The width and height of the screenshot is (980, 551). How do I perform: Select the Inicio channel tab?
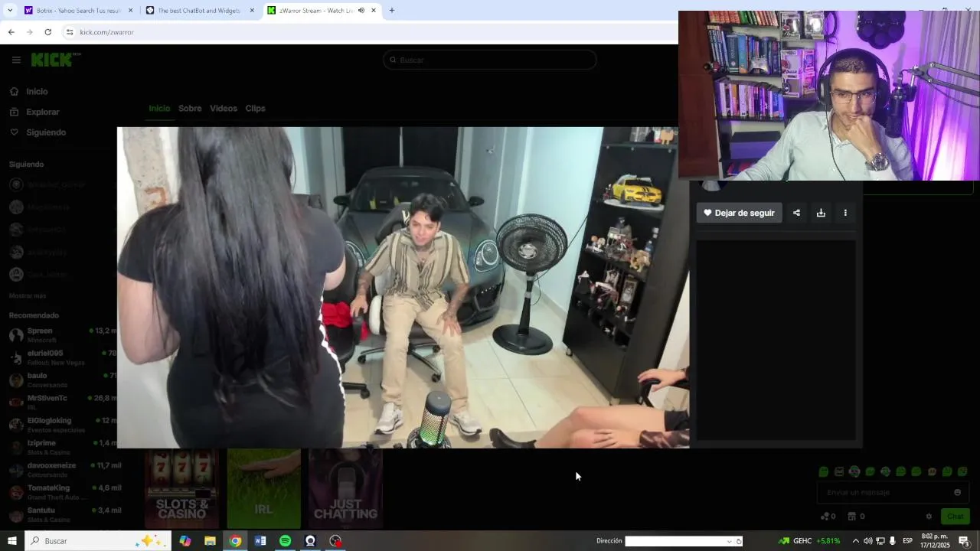159,108
